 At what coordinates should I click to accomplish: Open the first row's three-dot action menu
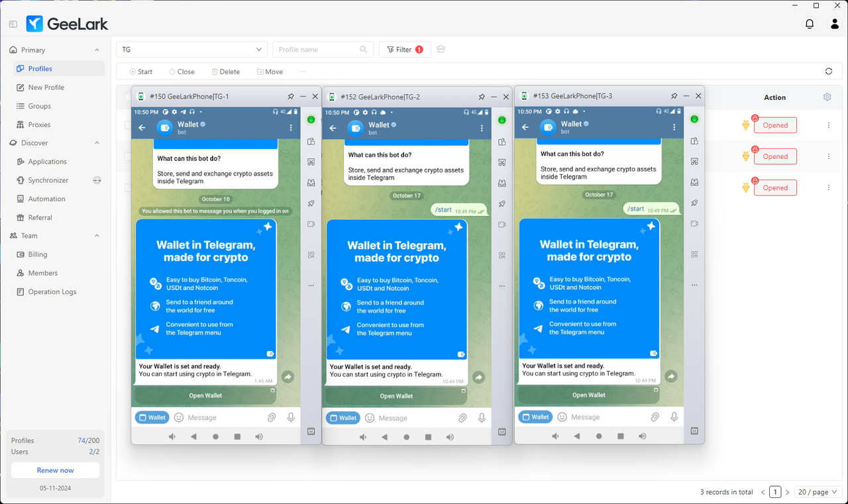[x=829, y=125]
